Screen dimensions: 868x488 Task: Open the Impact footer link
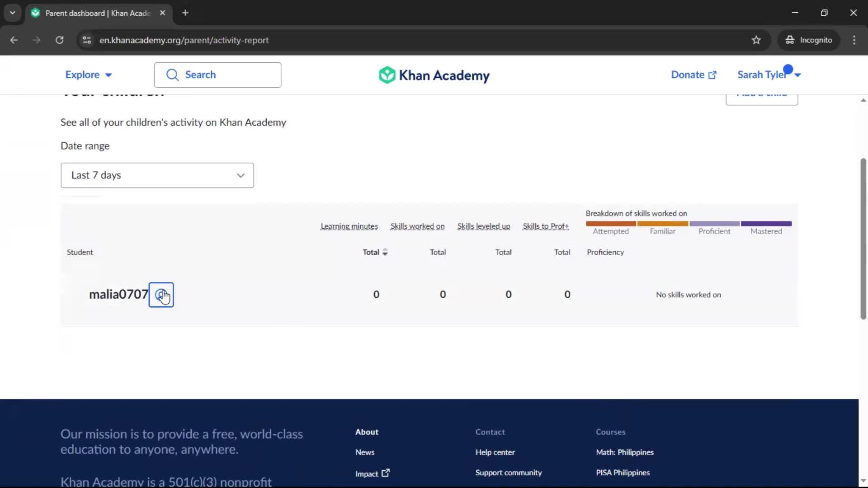coord(372,474)
